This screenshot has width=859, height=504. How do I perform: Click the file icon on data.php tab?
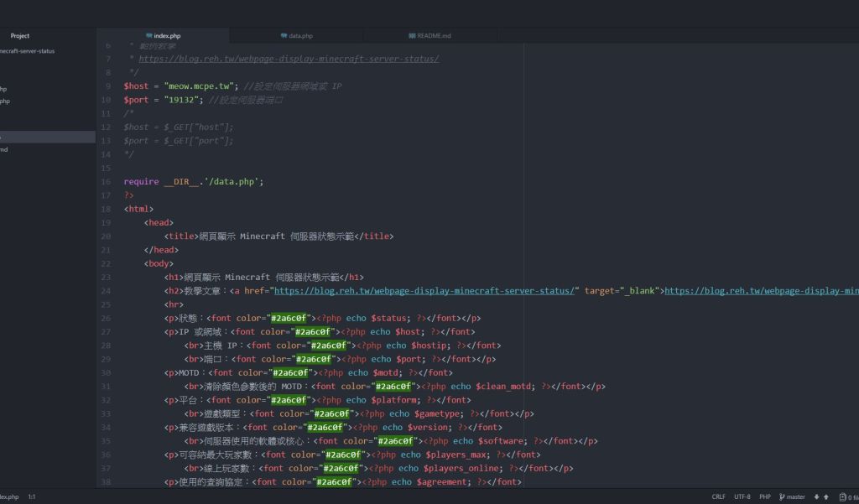pos(284,36)
